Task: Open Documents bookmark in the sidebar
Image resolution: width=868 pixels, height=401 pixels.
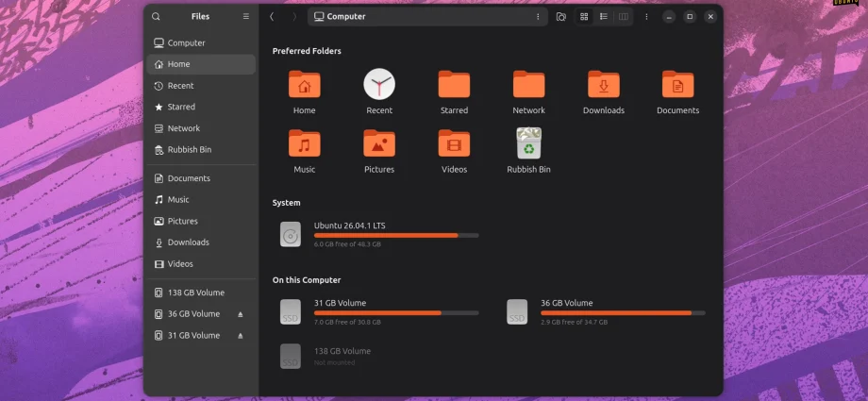Action: tap(201, 178)
